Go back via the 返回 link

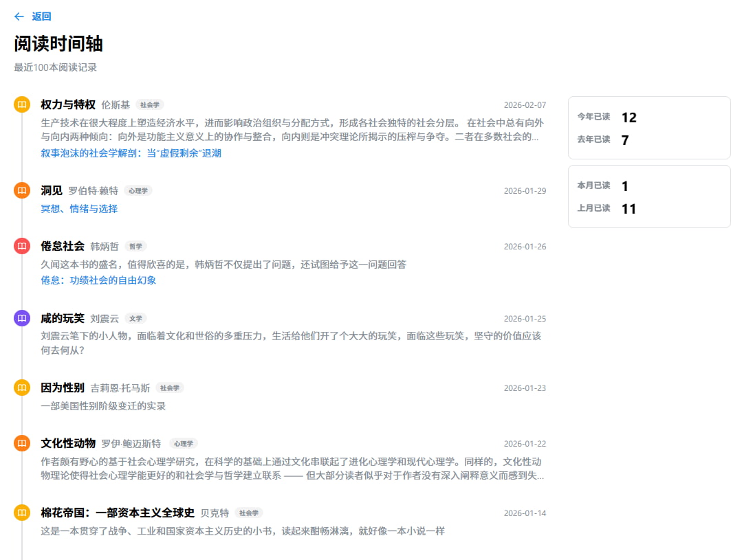point(41,16)
